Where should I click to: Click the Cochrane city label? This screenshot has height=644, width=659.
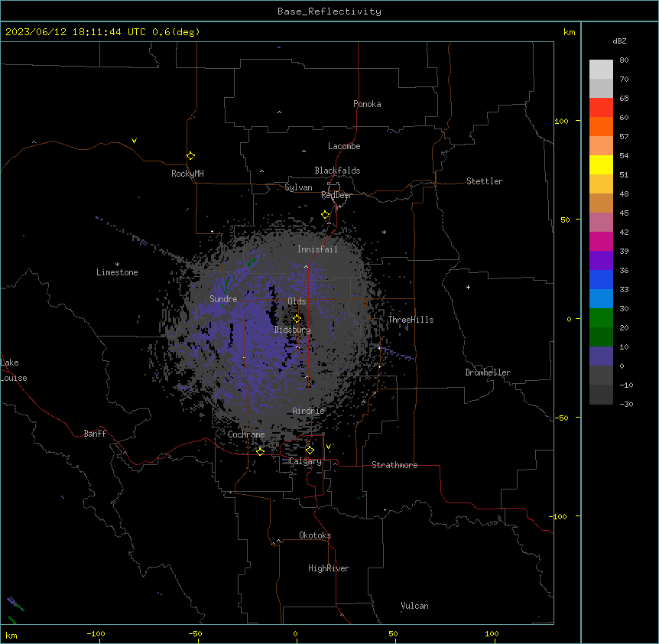coord(246,434)
